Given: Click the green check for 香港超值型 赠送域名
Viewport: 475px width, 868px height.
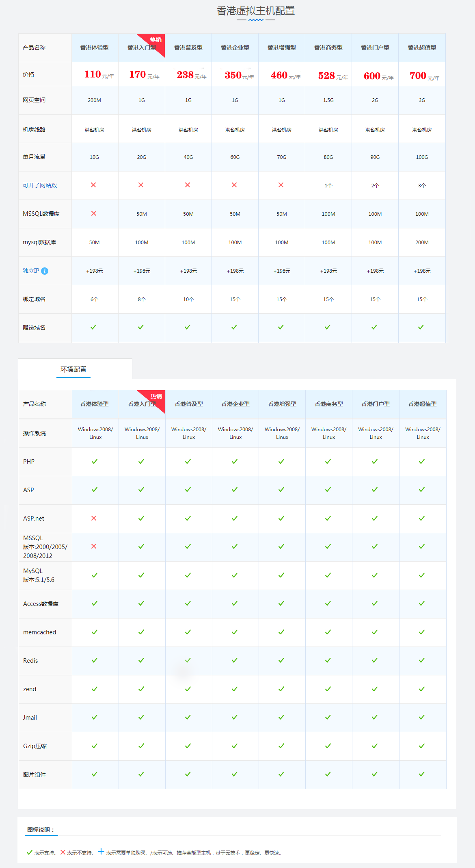Looking at the screenshot, I should pyautogui.click(x=421, y=327).
